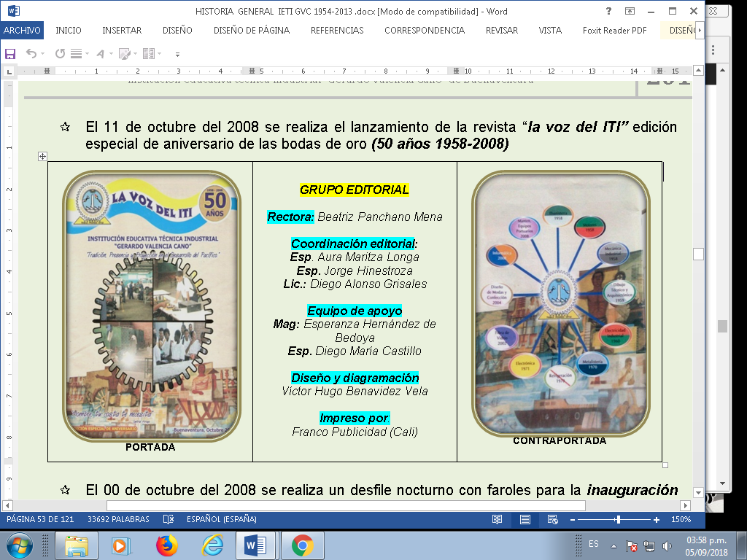
Task: Expand the letter A icon's dropdown arrow
Action: [x=111, y=54]
